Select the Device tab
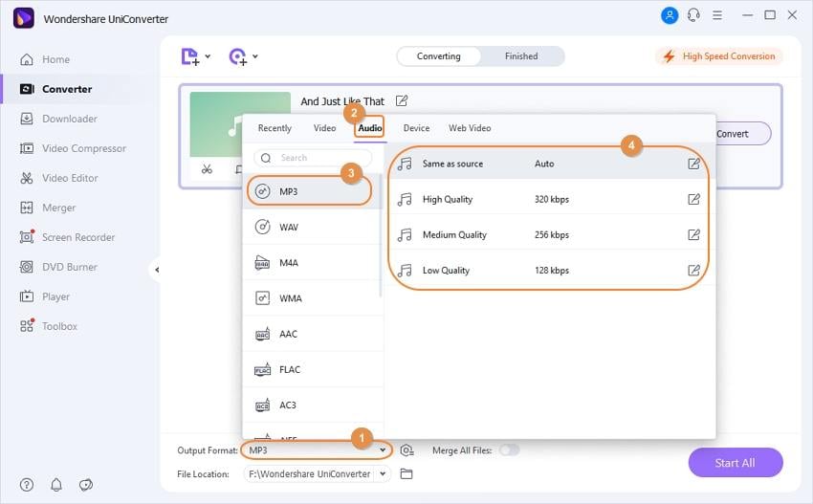This screenshot has width=813, height=504. click(416, 128)
